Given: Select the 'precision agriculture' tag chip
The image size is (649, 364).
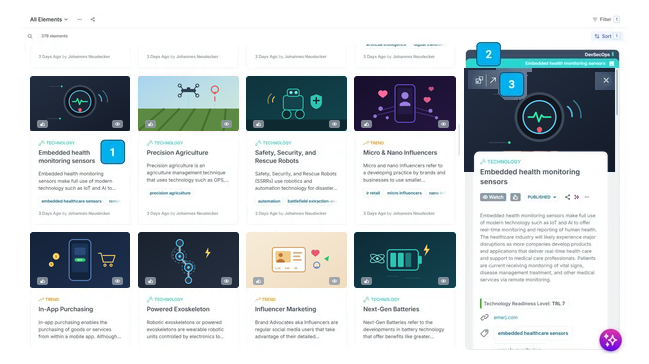Looking at the screenshot, I should click(x=170, y=193).
